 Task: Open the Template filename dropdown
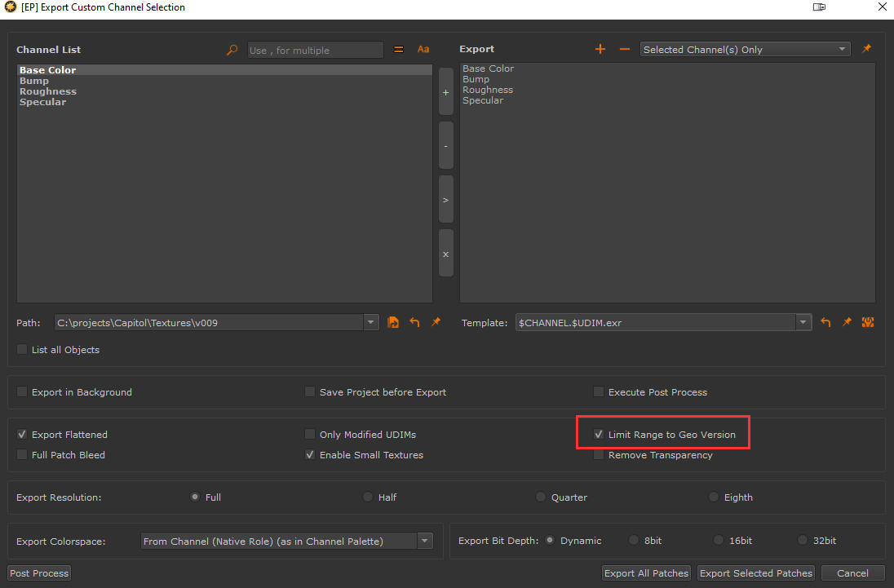[804, 323]
